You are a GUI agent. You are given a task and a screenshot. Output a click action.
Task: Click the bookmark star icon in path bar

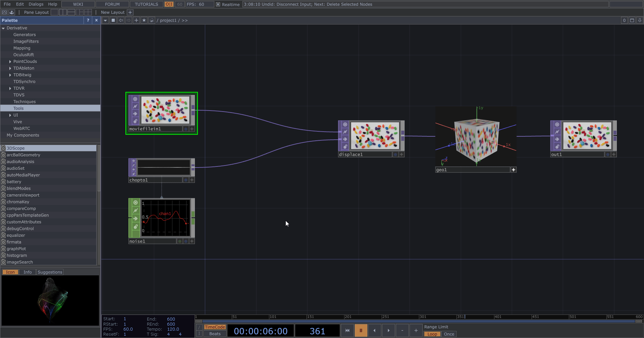coord(144,20)
